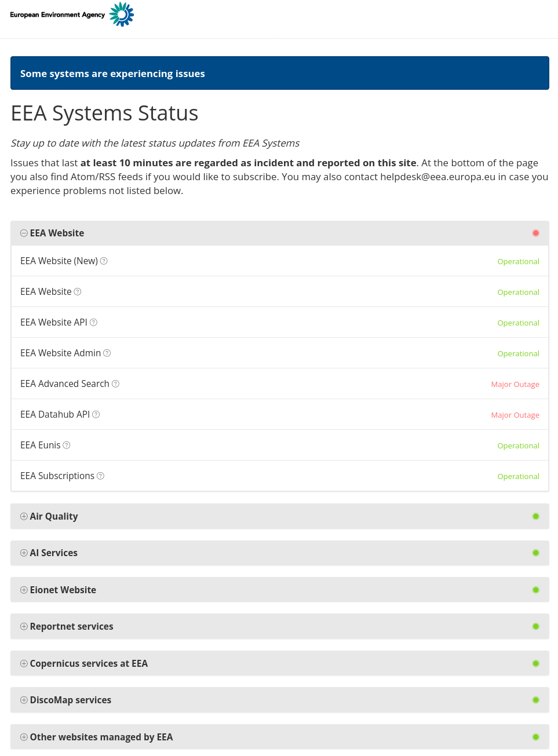Image resolution: width=558 pixels, height=756 pixels.
Task: Click the 'Some systems are experiencing issues' banner
Action: point(279,74)
